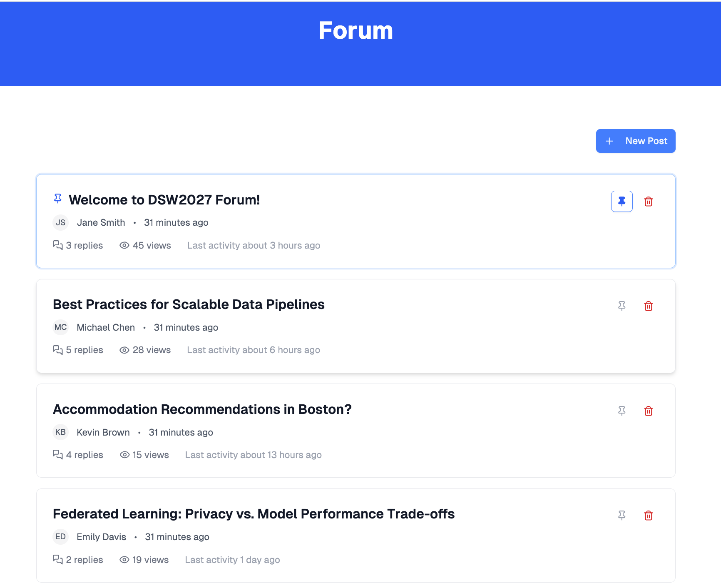Unpin the Welcome to DSW2027 Forum post
Viewport: 721px width, 588px height.
point(622,202)
